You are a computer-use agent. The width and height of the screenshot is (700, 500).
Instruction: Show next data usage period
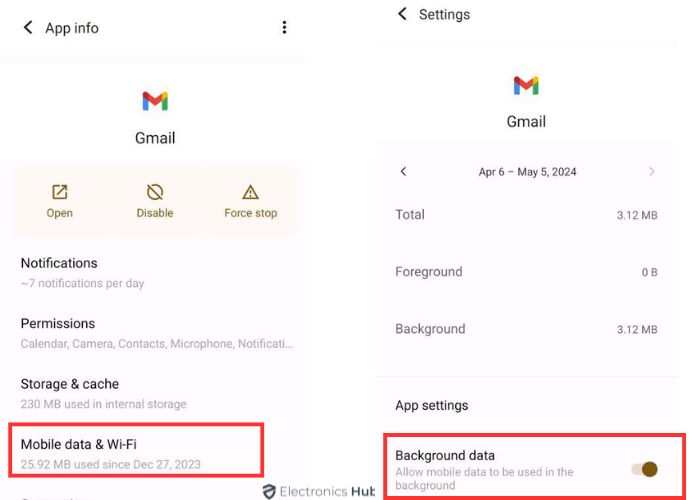pos(651,171)
